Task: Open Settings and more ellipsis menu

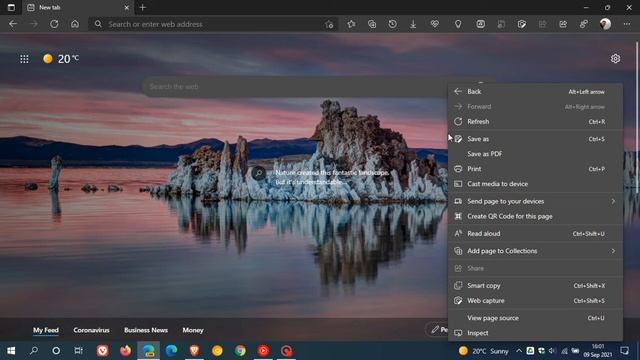Action: tap(627, 24)
